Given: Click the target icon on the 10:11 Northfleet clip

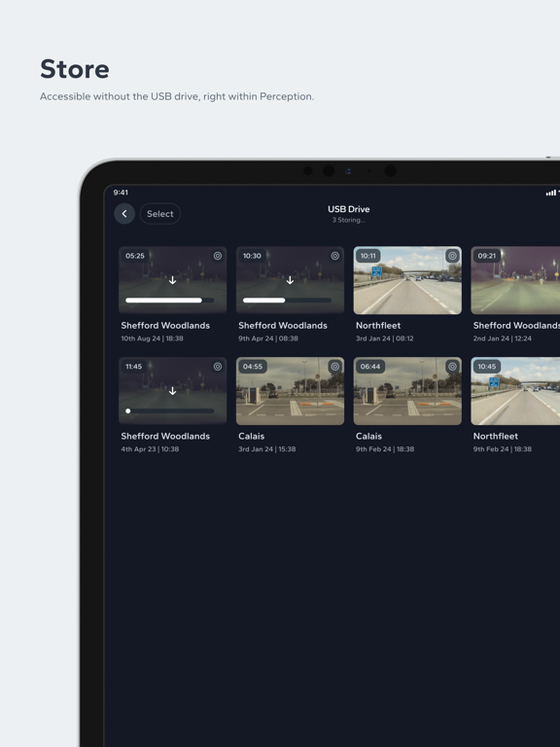Looking at the screenshot, I should [x=452, y=256].
